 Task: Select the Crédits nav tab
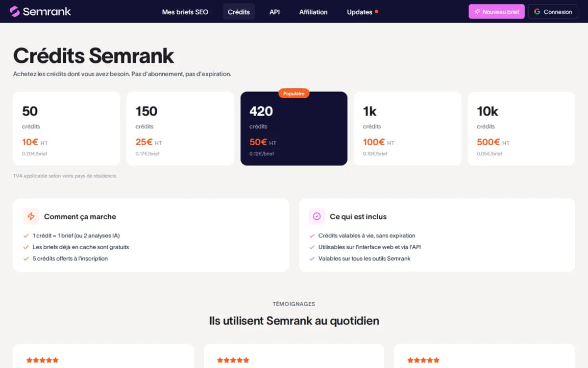[x=239, y=12]
